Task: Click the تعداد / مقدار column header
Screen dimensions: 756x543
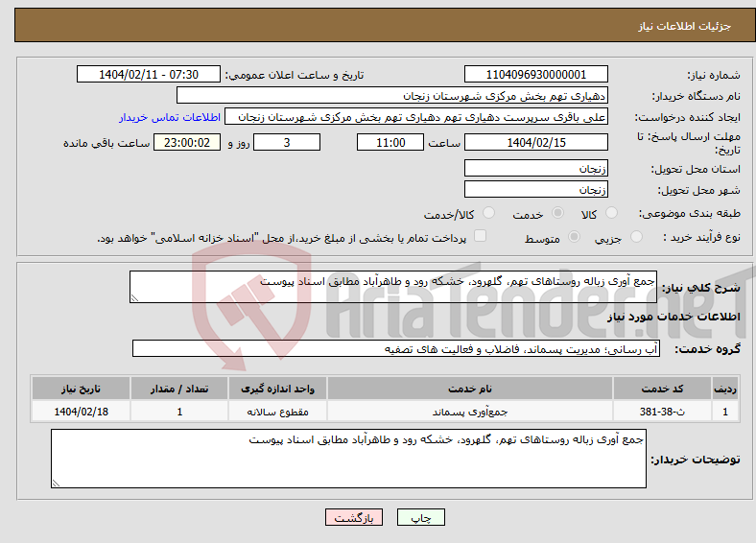Action: [x=179, y=389]
